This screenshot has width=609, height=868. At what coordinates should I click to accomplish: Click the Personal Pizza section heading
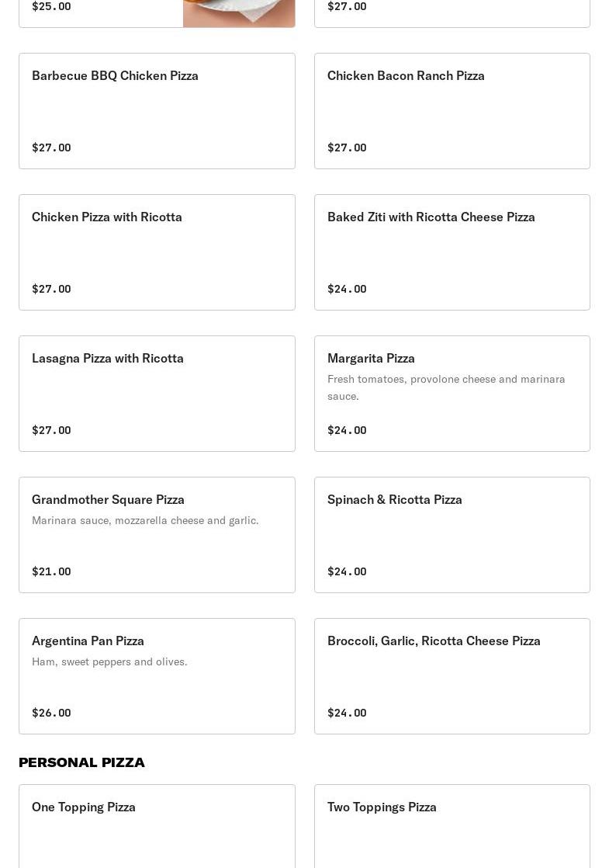pyautogui.click(x=81, y=762)
